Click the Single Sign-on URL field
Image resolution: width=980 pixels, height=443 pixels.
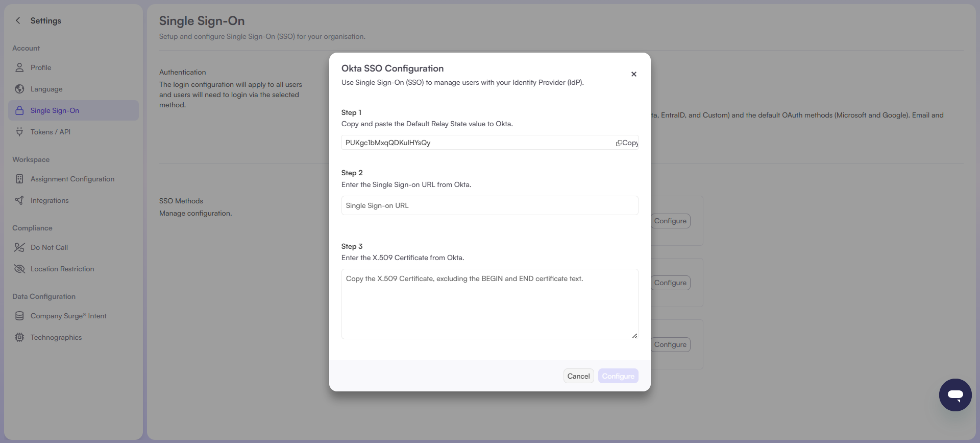[x=489, y=205]
